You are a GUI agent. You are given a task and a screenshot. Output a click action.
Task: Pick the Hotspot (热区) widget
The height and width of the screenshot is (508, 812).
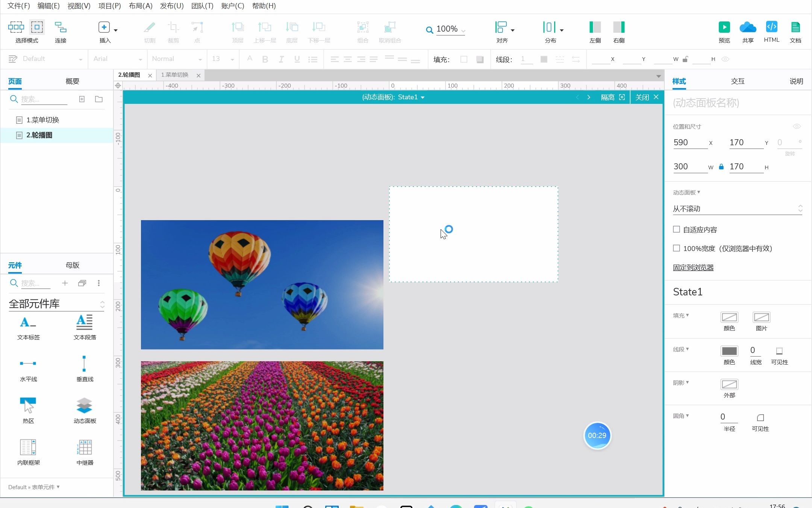(28, 406)
